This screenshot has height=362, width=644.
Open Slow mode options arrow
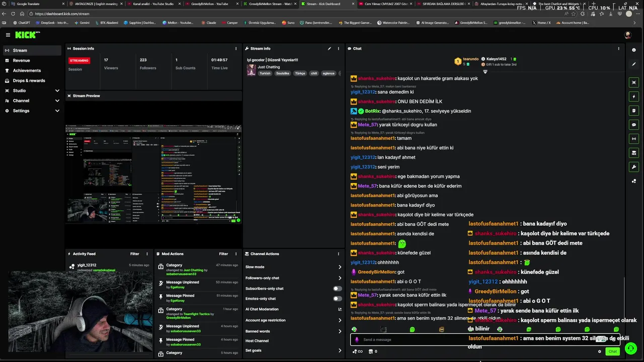click(340, 267)
